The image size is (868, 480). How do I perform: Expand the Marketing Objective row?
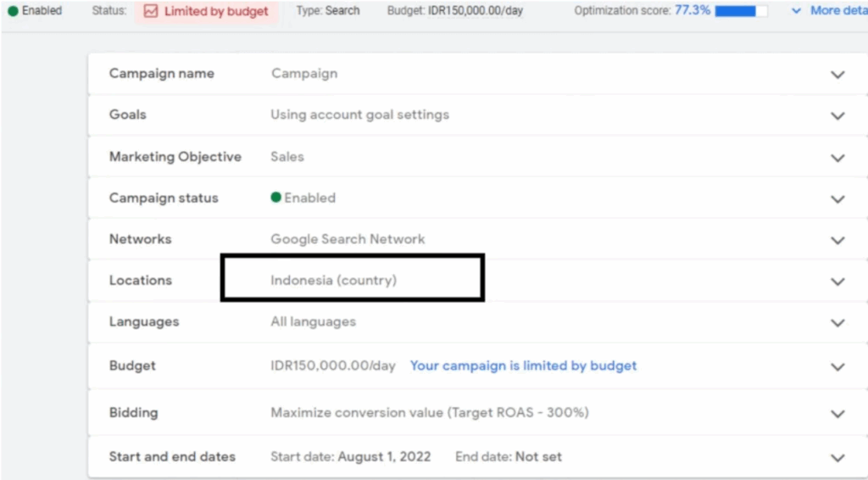pyautogui.click(x=837, y=158)
